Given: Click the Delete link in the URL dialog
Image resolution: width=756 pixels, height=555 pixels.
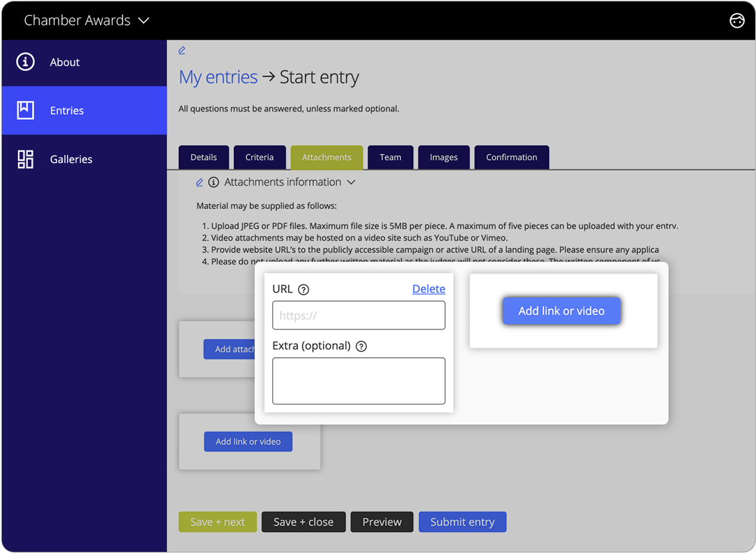Looking at the screenshot, I should [x=428, y=288].
